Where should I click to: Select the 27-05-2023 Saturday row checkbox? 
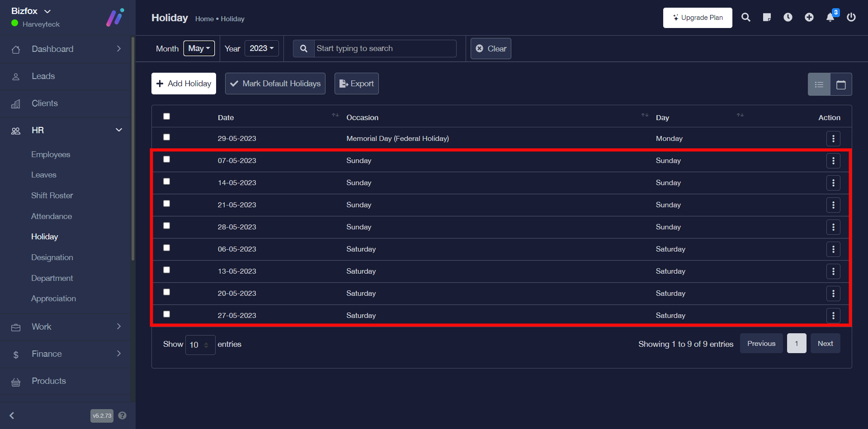(167, 314)
